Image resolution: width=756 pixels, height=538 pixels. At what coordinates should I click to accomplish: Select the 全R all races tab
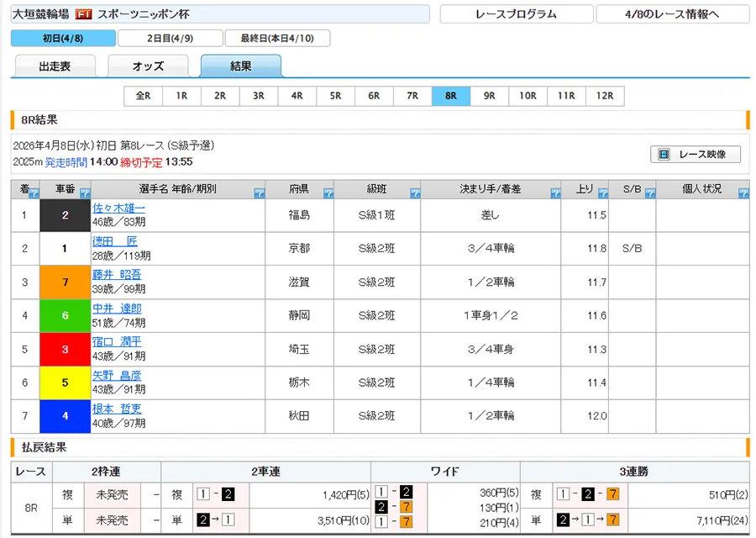click(x=143, y=96)
